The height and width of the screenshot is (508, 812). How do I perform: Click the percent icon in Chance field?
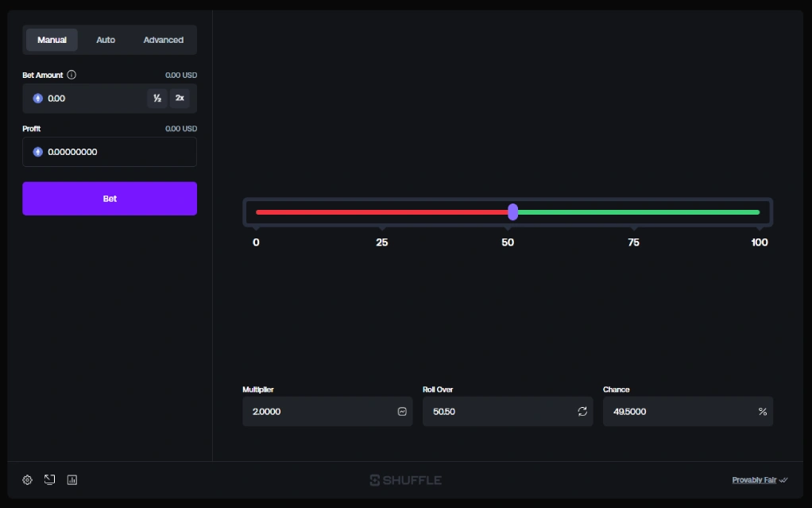(763, 412)
